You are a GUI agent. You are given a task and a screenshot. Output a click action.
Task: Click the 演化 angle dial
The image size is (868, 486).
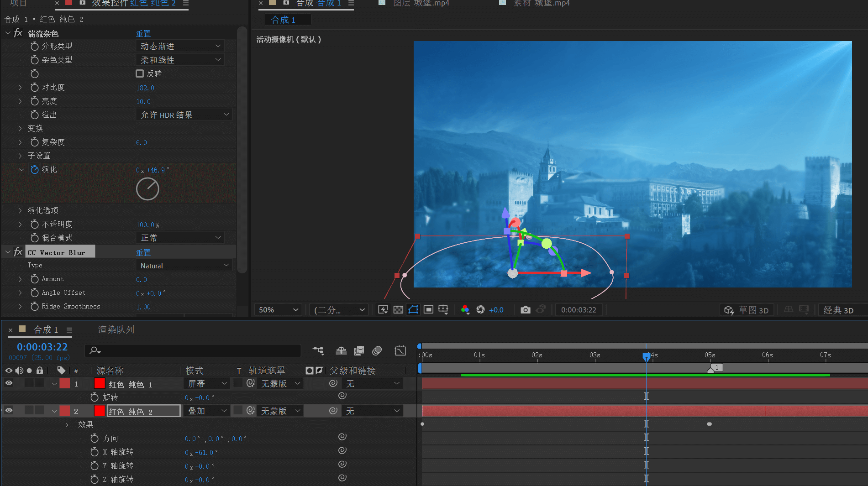[147, 188]
